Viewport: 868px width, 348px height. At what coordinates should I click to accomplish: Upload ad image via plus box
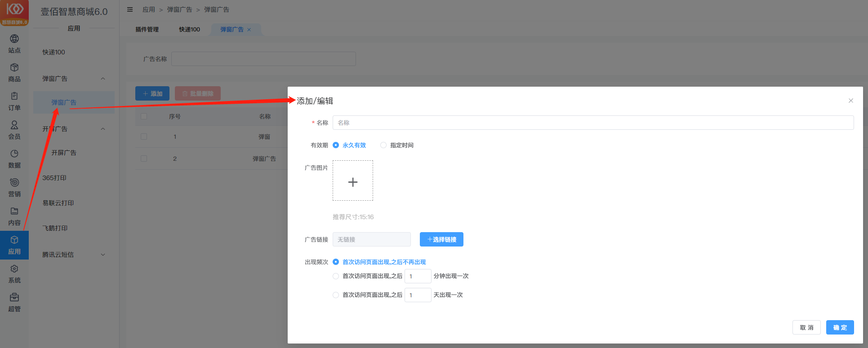pos(353,181)
